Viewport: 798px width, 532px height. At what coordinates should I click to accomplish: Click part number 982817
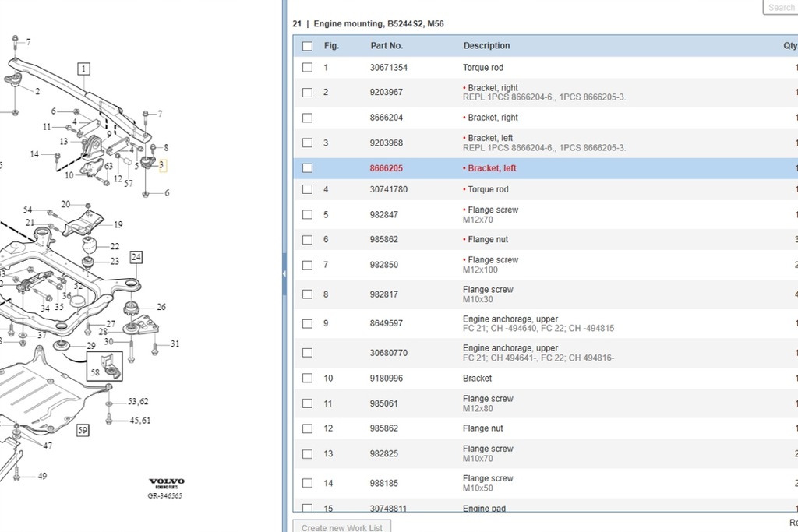click(383, 294)
